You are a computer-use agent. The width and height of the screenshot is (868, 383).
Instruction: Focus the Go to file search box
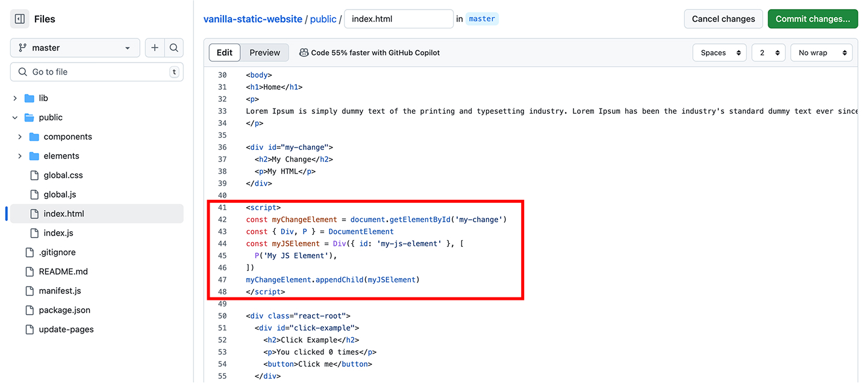click(x=96, y=72)
